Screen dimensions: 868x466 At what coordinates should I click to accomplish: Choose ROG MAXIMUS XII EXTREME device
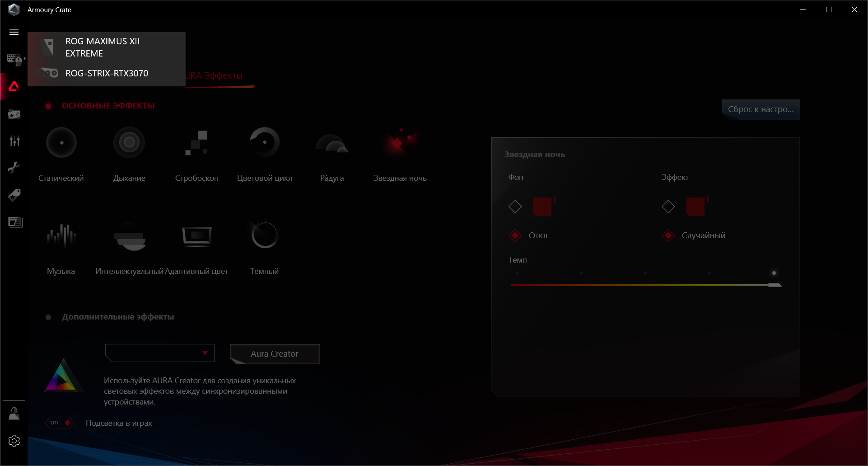[x=107, y=47]
